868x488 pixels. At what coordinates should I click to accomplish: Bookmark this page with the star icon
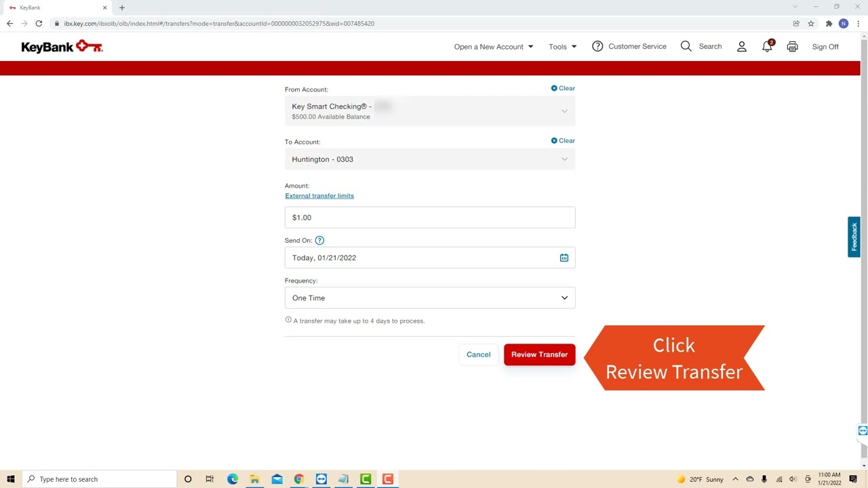click(x=810, y=23)
